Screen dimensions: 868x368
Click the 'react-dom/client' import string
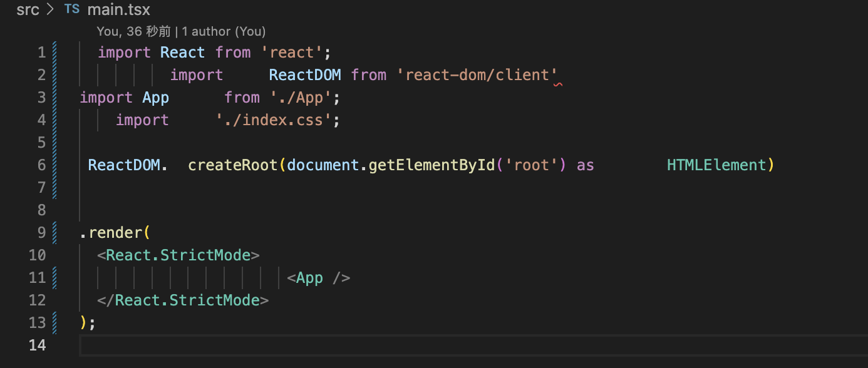477,75
